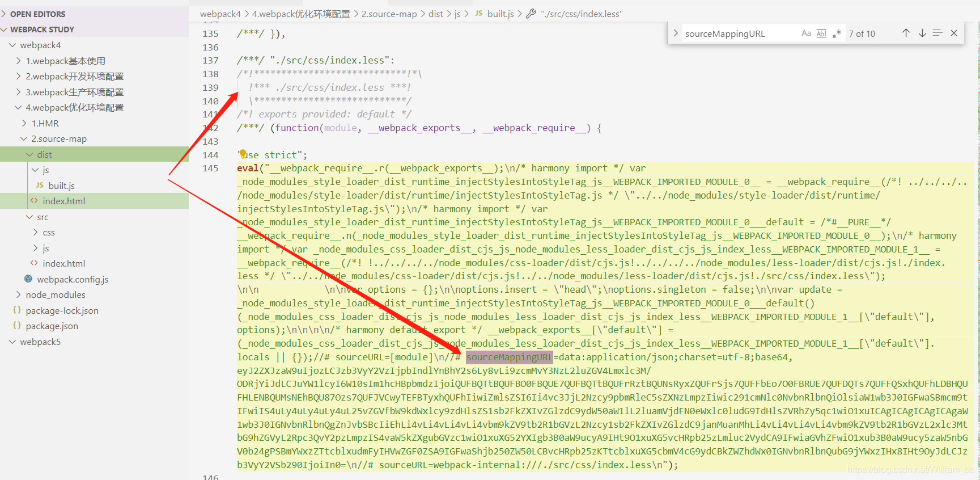Click package.json braces icon
Viewport: 980px width, 480px height.
tap(17, 326)
